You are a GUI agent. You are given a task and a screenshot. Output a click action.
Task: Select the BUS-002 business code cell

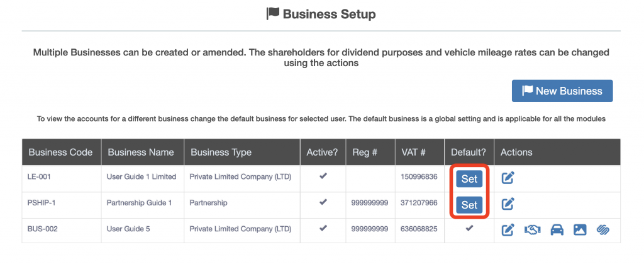tap(43, 229)
